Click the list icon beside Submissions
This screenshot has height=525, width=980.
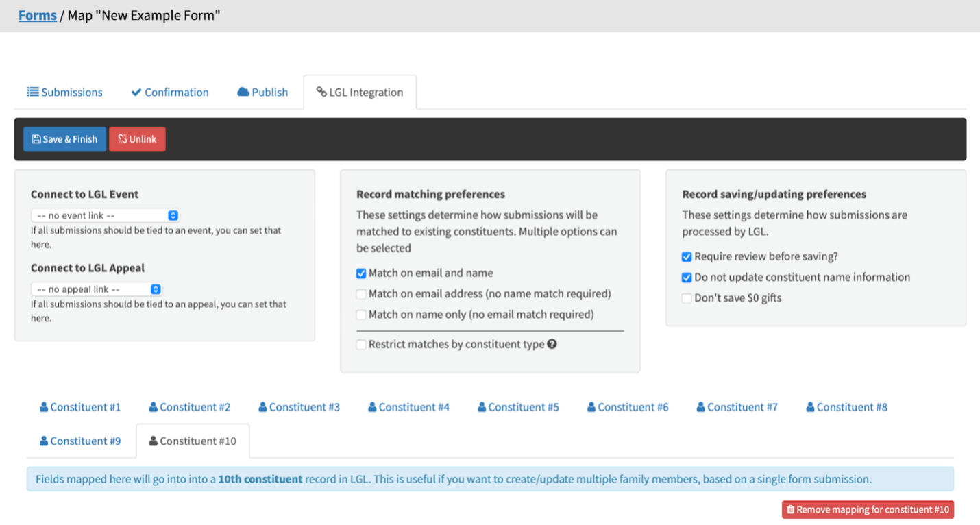click(x=32, y=92)
